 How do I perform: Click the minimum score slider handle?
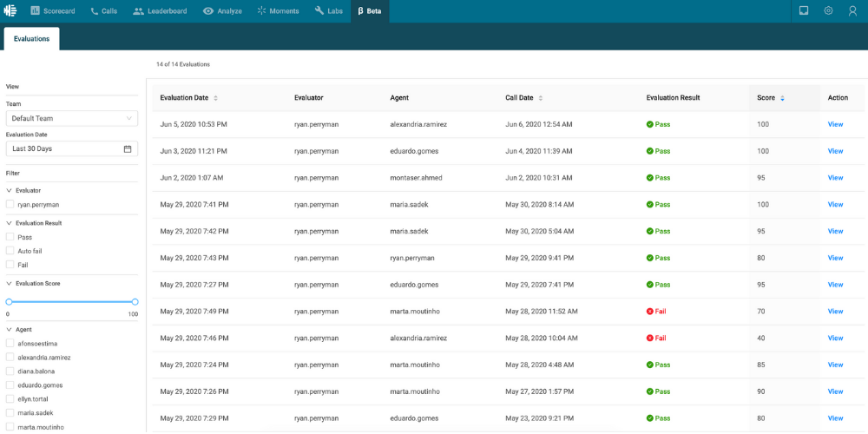[x=9, y=302]
